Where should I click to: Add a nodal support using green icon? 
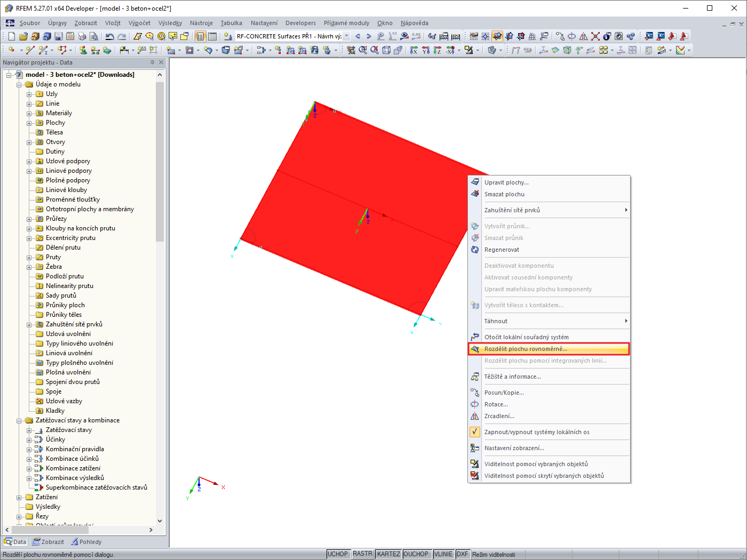point(83,50)
